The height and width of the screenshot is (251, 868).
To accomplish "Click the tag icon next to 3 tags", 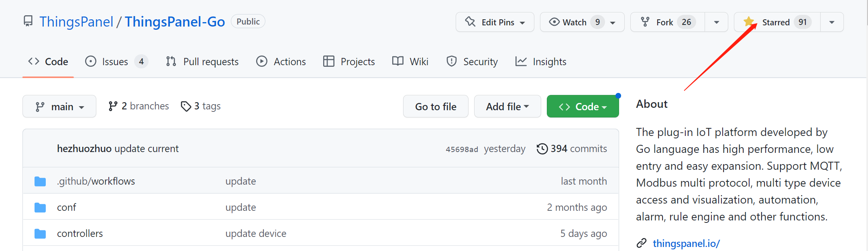I will [186, 106].
